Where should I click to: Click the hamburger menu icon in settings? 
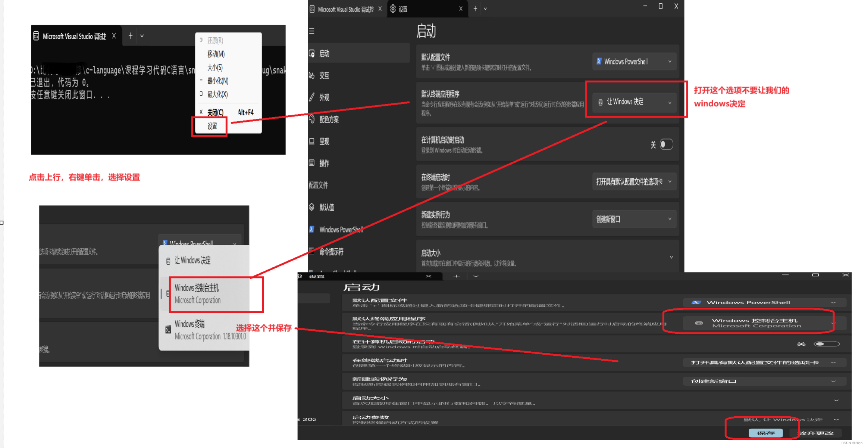[x=312, y=31]
